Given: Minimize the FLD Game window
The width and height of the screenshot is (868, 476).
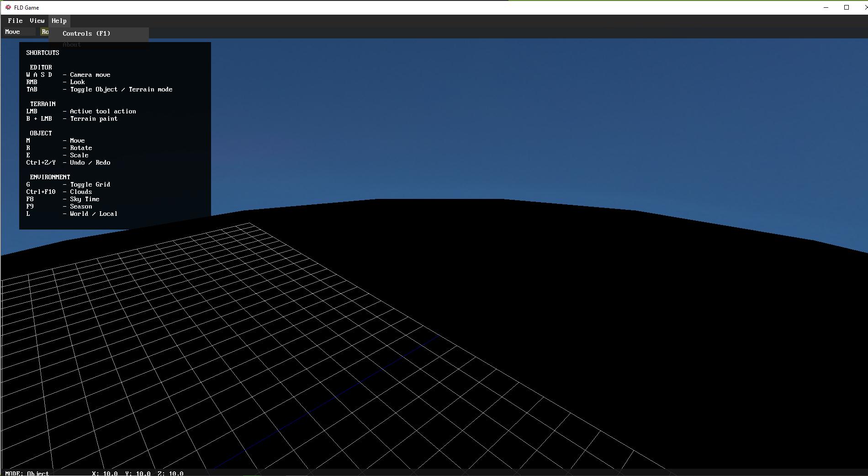Looking at the screenshot, I should pos(826,7).
